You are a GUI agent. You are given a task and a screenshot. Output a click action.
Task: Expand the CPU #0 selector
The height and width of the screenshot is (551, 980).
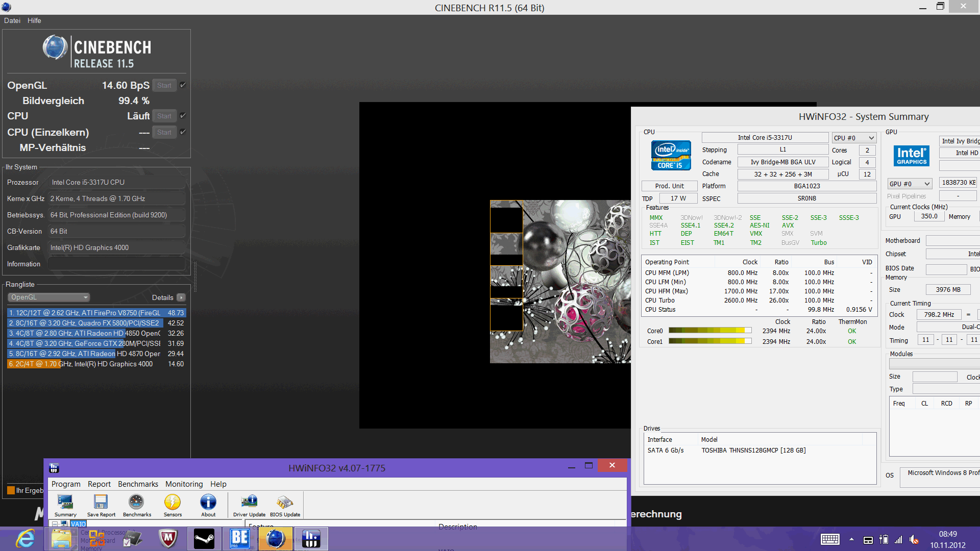click(x=854, y=138)
